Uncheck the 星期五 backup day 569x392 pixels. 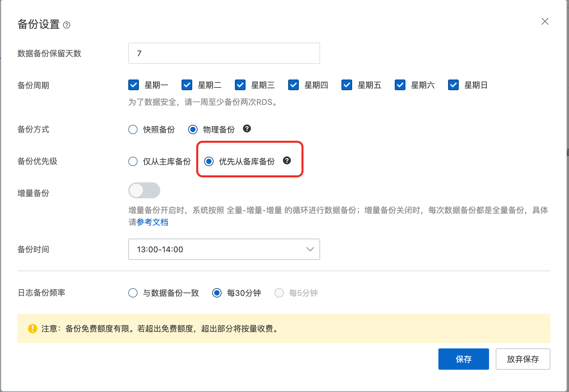(347, 85)
